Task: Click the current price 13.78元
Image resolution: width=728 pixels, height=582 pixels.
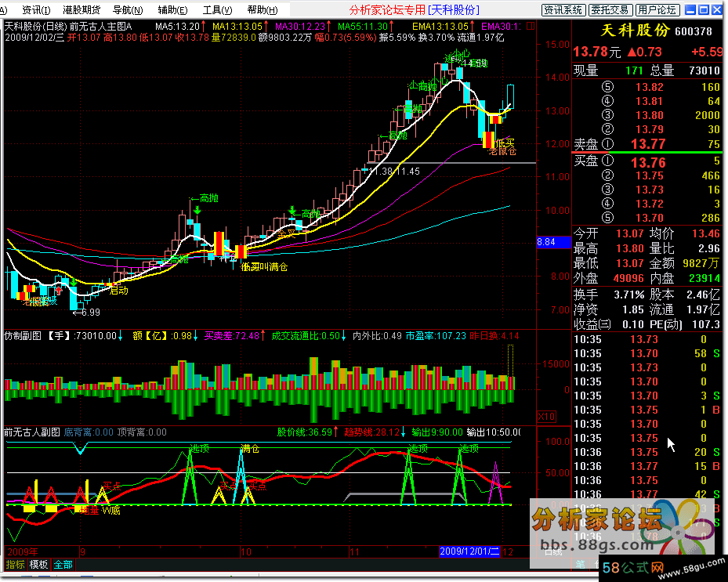Action: tap(596, 52)
